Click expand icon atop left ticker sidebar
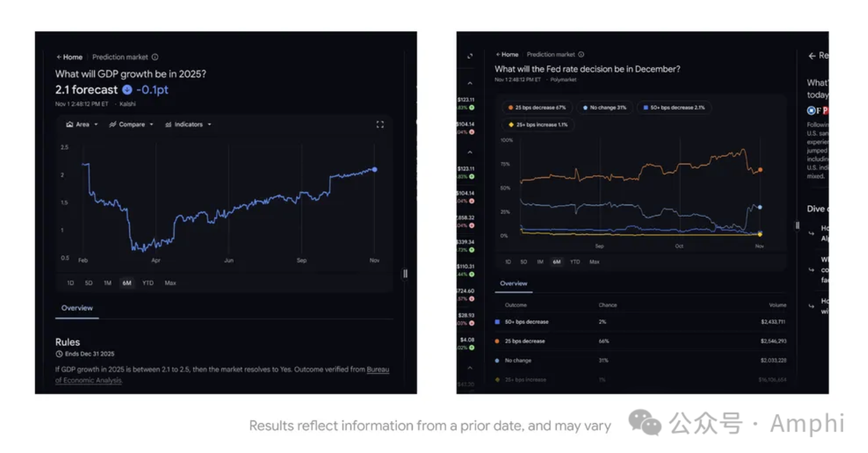The height and width of the screenshot is (453, 868). pos(470,56)
